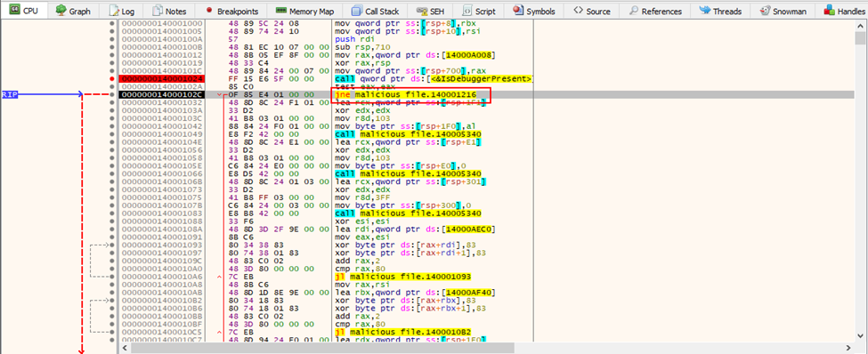Open the Handles tab

tap(844, 11)
